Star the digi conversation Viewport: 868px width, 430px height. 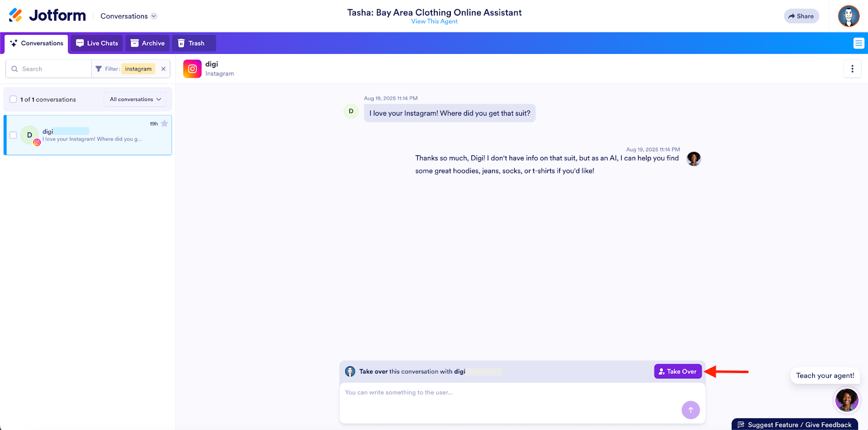pyautogui.click(x=164, y=124)
